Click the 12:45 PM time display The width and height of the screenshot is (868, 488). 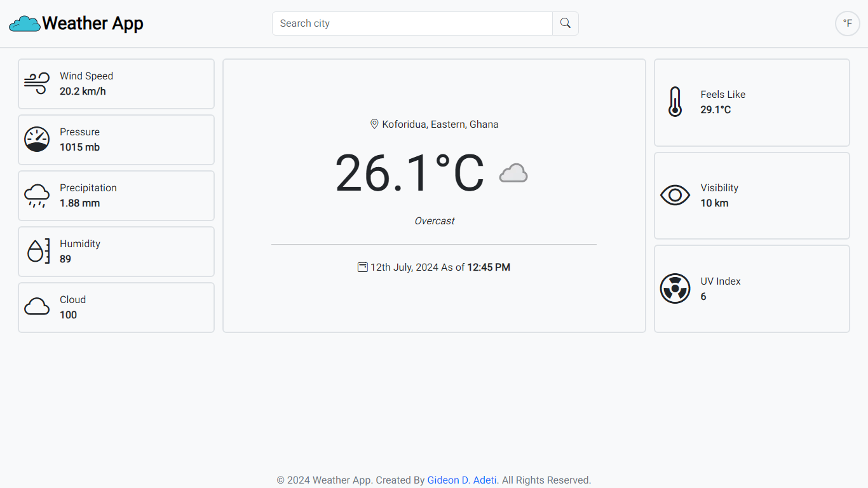pyautogui.click(x=489, y=267)
